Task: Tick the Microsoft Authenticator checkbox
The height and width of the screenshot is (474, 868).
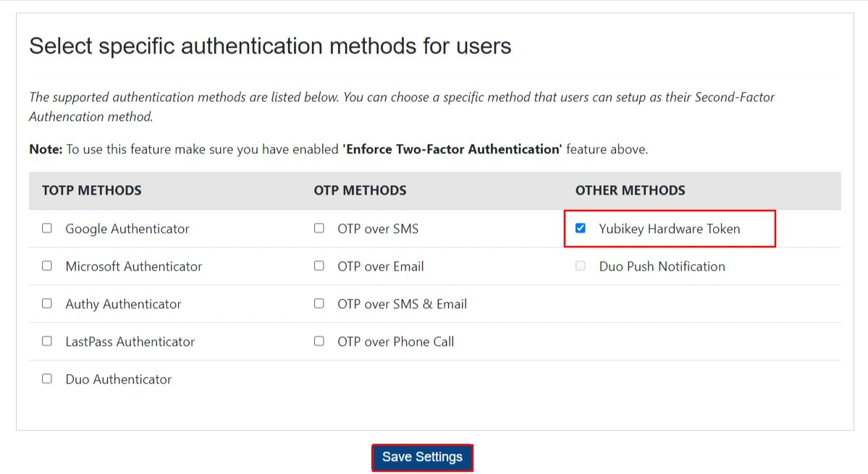Action: pyautogui.click(x=47, y=266)
